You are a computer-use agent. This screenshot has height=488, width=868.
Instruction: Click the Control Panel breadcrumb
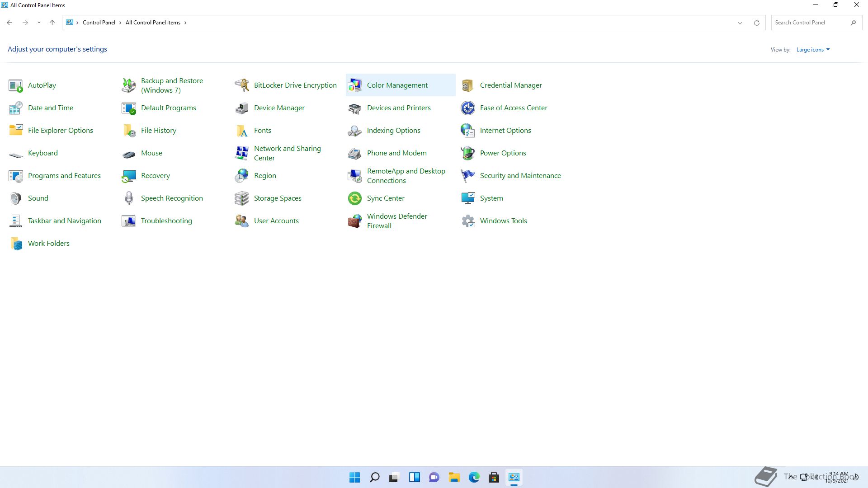point(99,23)
